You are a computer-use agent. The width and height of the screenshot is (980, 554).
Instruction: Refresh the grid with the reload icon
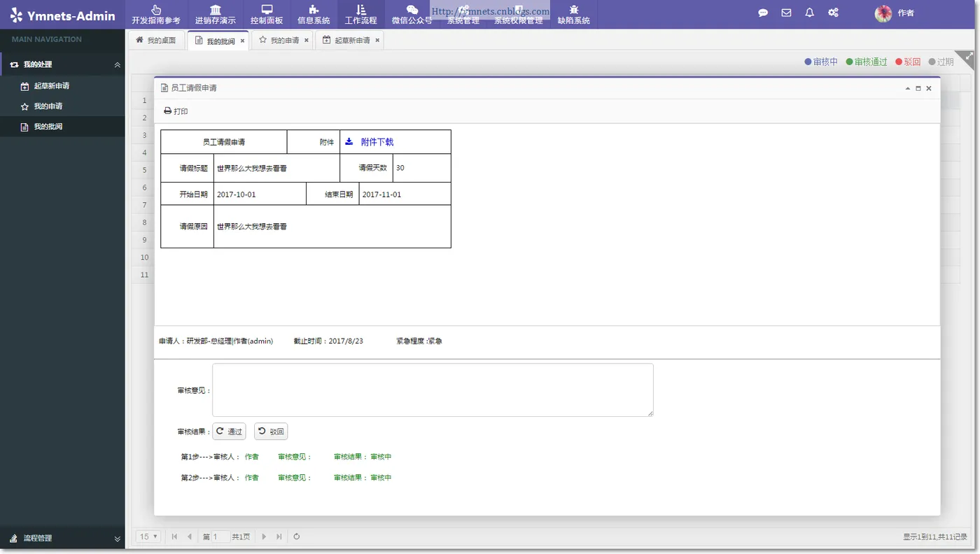(297, 537)
